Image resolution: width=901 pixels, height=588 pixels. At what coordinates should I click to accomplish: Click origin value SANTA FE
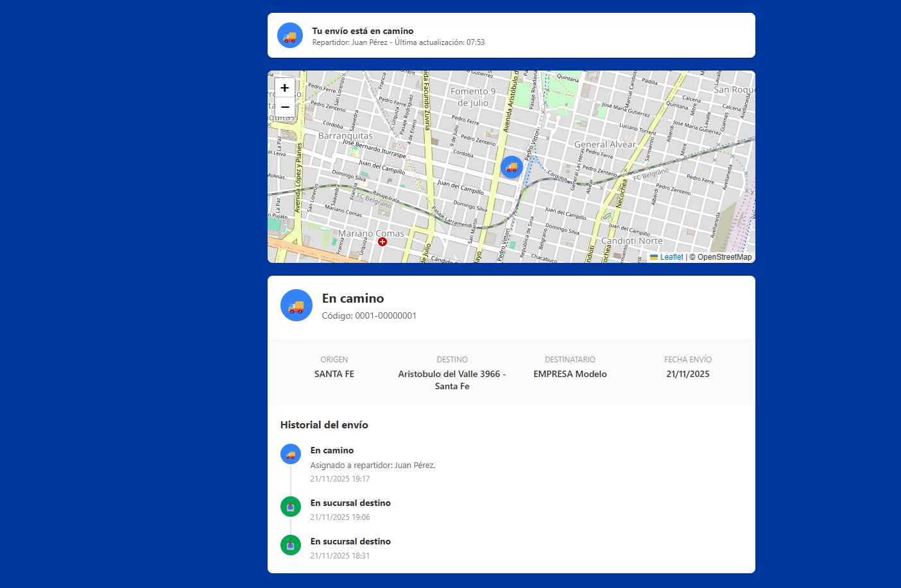[x=334, y=374]
